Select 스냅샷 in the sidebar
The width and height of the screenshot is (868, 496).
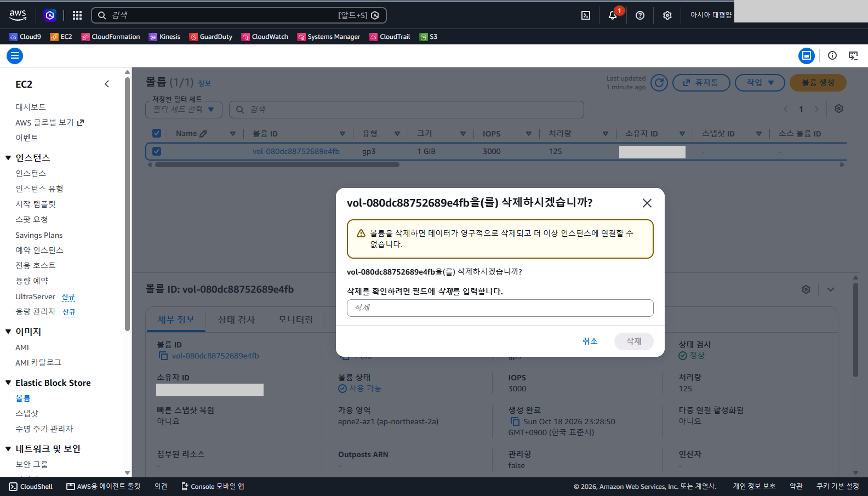[27, 413]
